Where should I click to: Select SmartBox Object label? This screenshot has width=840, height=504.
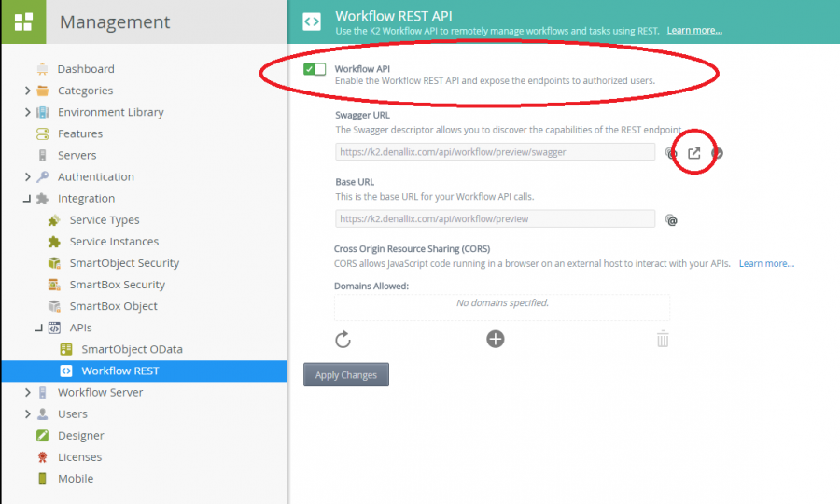(x=114, y=306)
